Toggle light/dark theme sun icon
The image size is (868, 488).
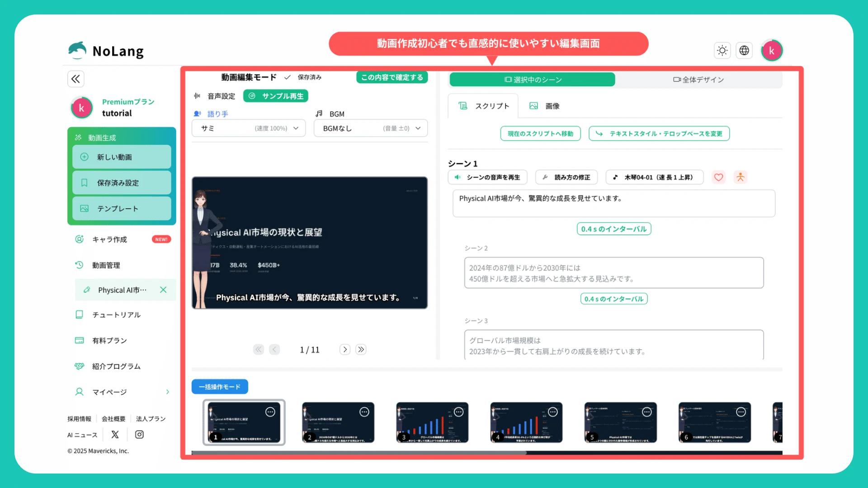[x=722, y=51]
